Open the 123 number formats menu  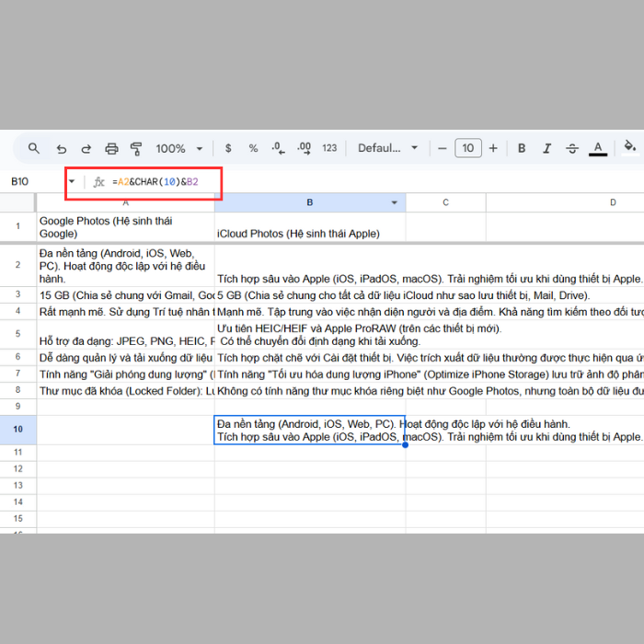click(329, 148)
